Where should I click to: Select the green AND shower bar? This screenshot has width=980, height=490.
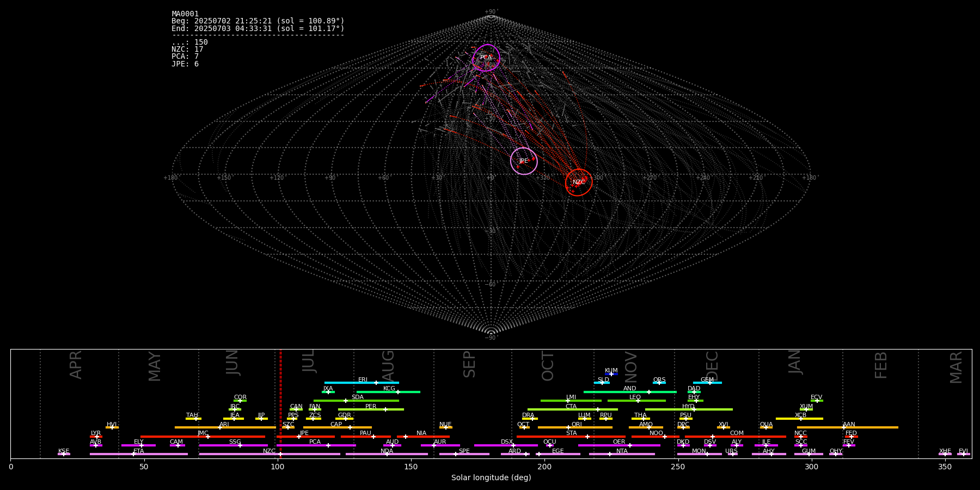click(x=630, y=391)
